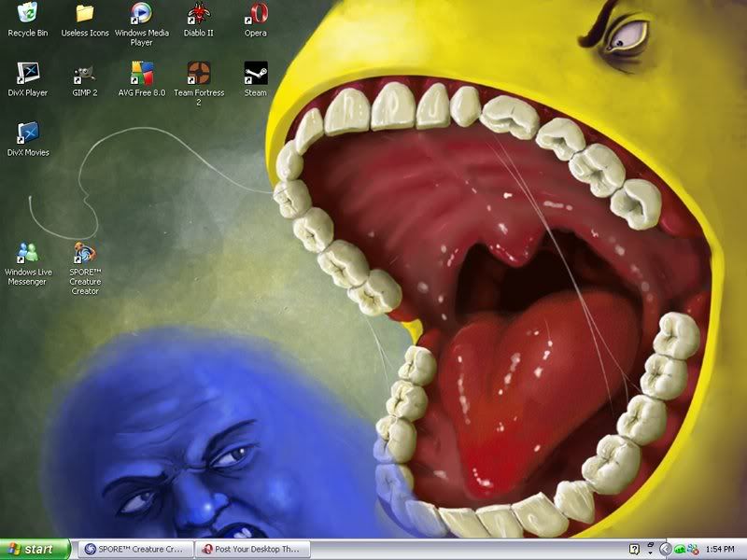
Task: Select the Team Fortress 2 icon
Action: [198, 74]
